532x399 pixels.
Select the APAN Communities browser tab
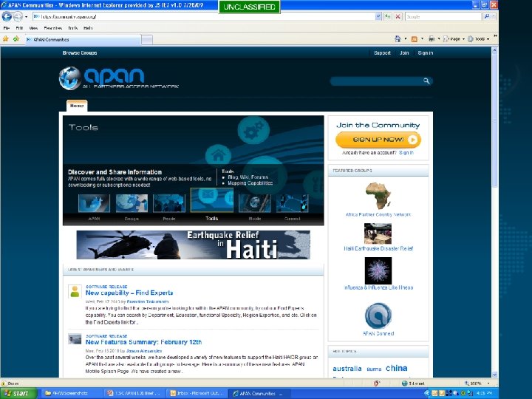[83, 40]
